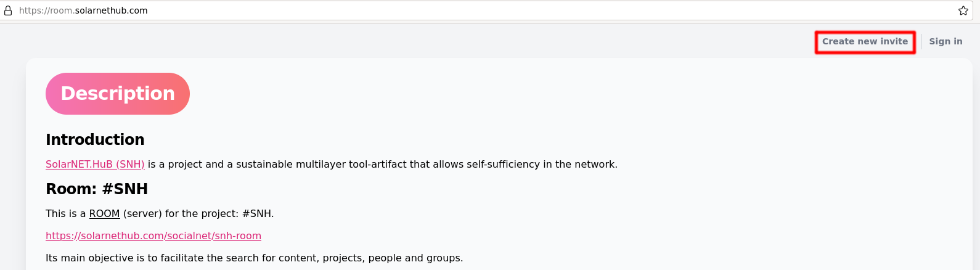The height and width of the screenshot is (270, 980).
Task: Click the padlock site security icon
Action: [8, 10]
